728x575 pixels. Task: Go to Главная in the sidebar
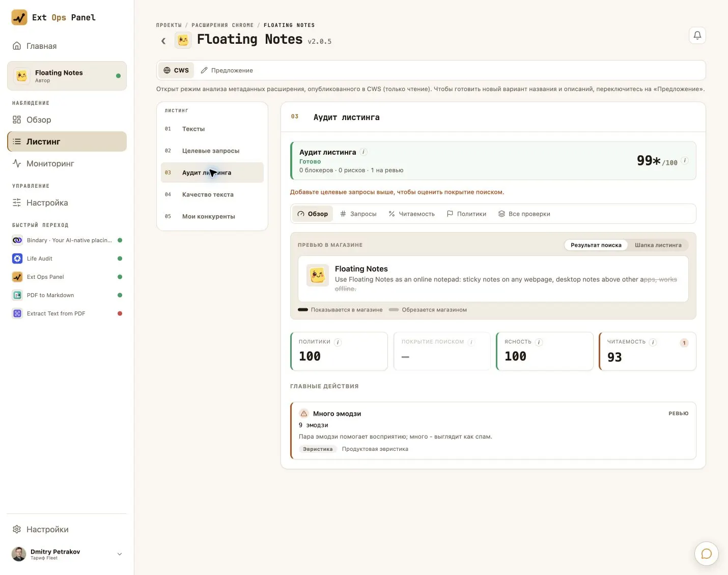(x=67, y=46)
